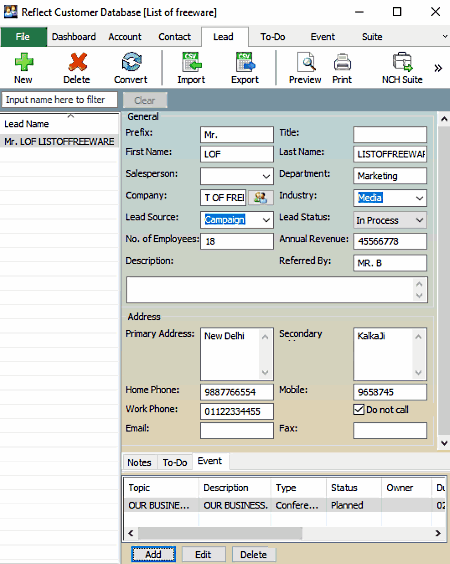Click the Company field
Viewport: 450px width, 564px height.
223,197
